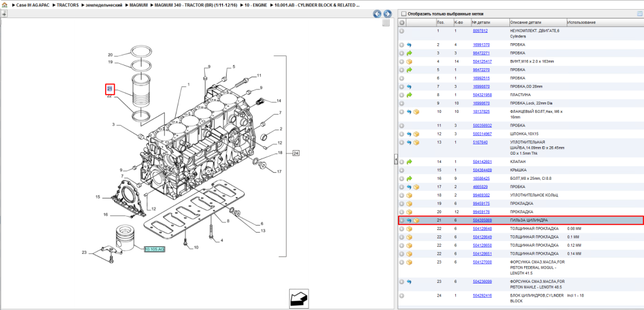The image size is (644, 310).
Task: Go to the catalog home icon
Action: (4, 5)
